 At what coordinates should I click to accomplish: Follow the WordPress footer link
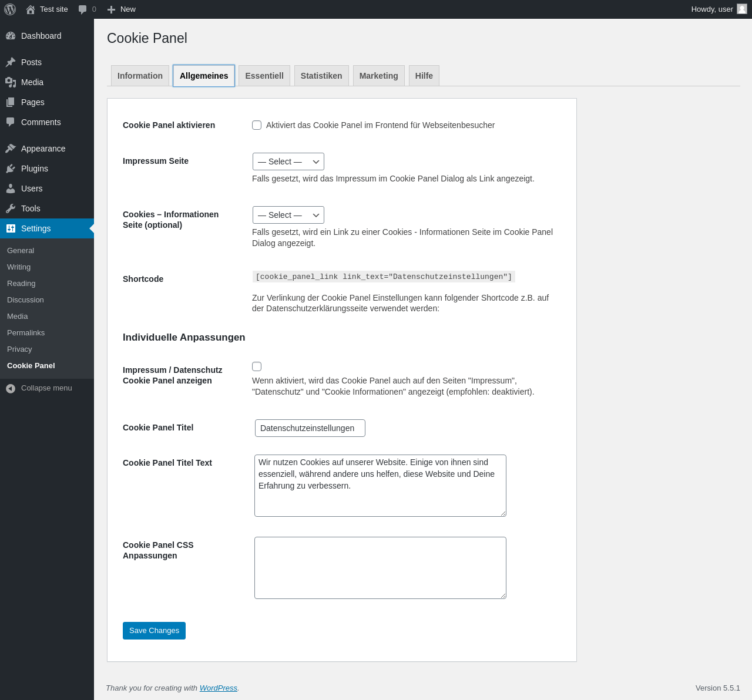pyautogui.click(x=219, y=688)
